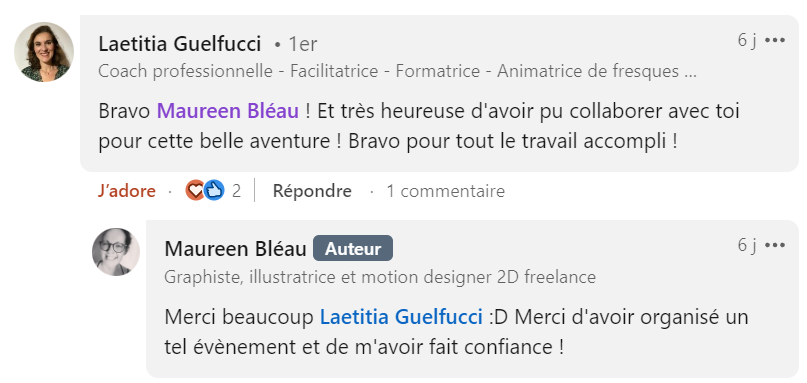Click the 1er connection degree label
Viewport: 807px width, 383px height.
click(x=302, y=45)
